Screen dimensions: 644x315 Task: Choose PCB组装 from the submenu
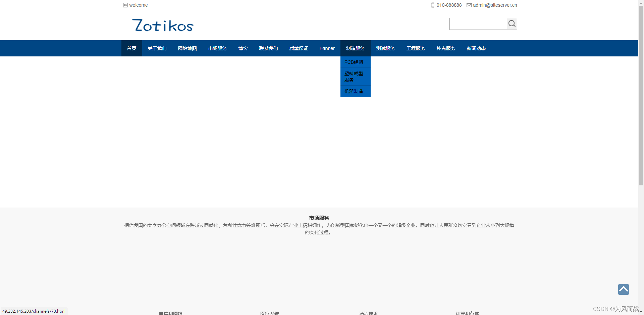(x=356, y=62)
